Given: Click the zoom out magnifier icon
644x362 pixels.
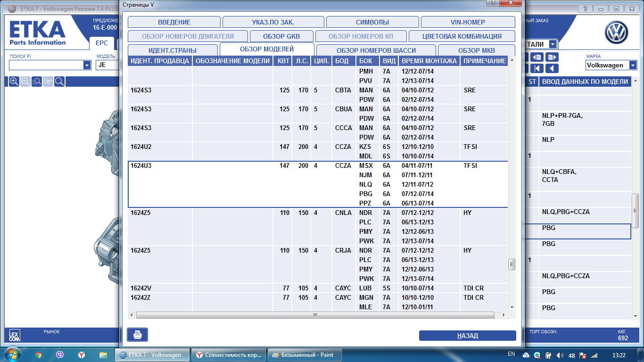Looking at the screenshot, I should point(25,82).
